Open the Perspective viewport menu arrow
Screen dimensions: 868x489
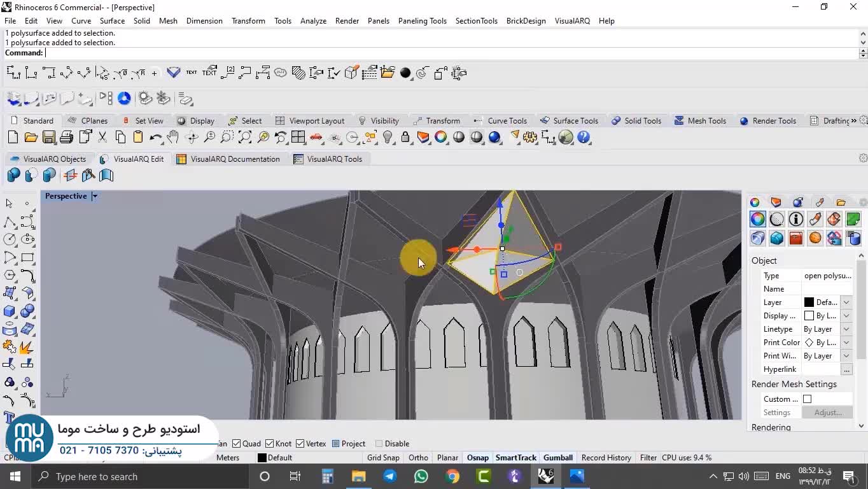95,196
